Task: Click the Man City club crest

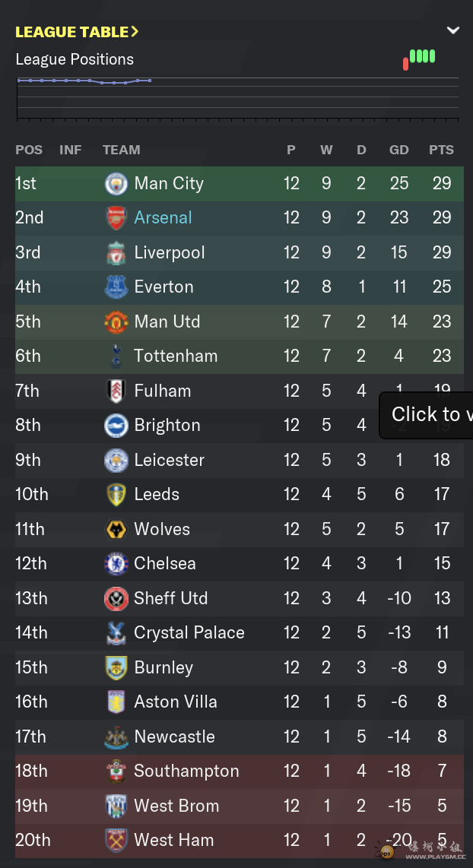Action: [116, 183]
